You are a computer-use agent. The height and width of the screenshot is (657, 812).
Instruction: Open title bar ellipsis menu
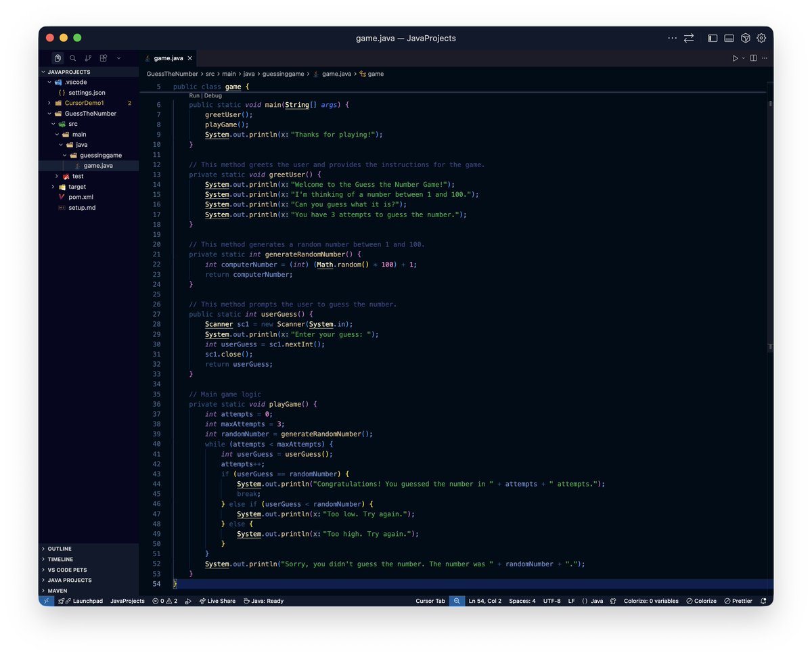(x=672, y=38)
